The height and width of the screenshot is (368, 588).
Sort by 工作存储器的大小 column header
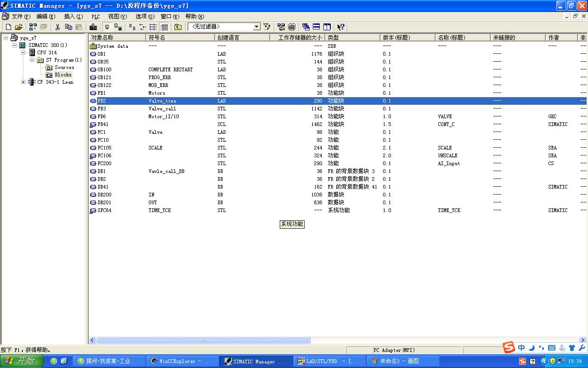[297, 38]
